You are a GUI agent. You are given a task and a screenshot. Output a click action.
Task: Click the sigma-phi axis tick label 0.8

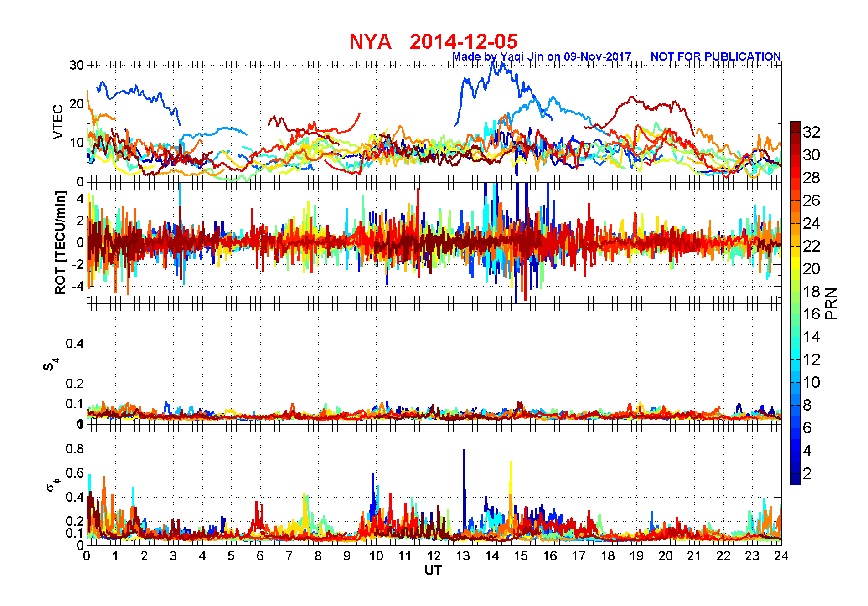(x=75, y=449)
